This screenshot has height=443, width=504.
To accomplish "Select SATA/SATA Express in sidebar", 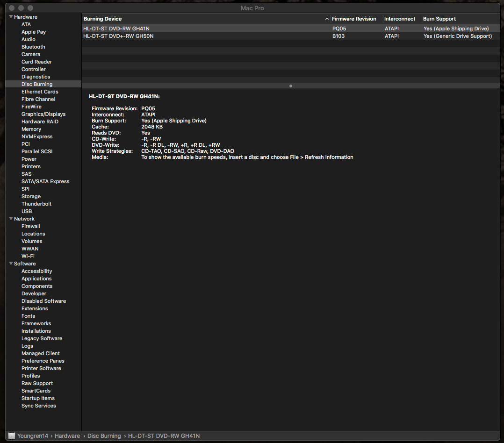I will [x=45, y=181].
